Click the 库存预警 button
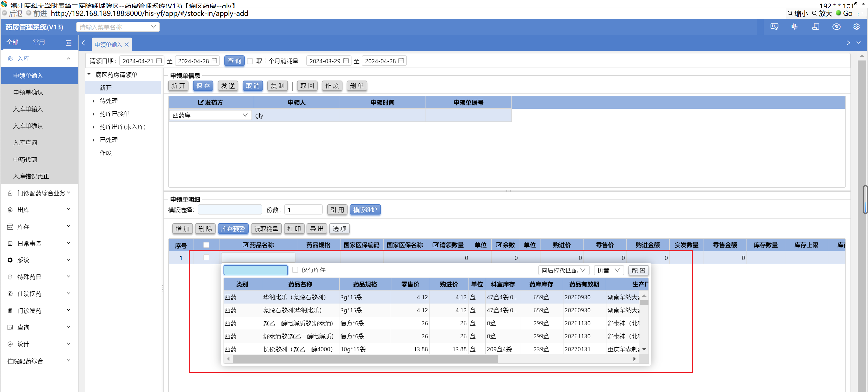Screen dimensions: 868x392 coord(233,229)
